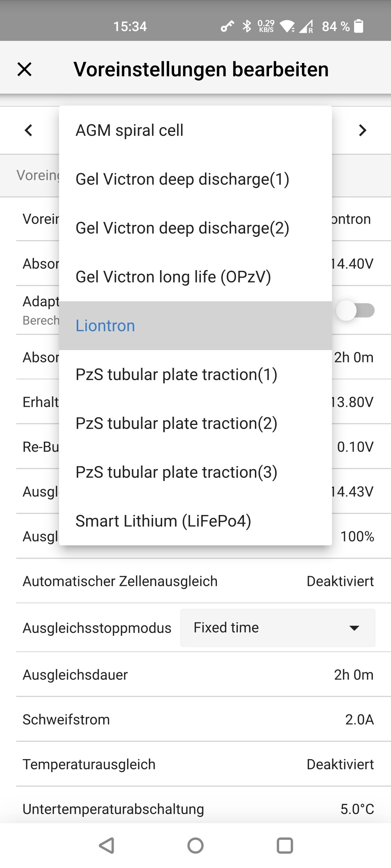The image size is (391, 868).
Task: Select the highlighted Liontron preset
Action: tap(195, 325)
